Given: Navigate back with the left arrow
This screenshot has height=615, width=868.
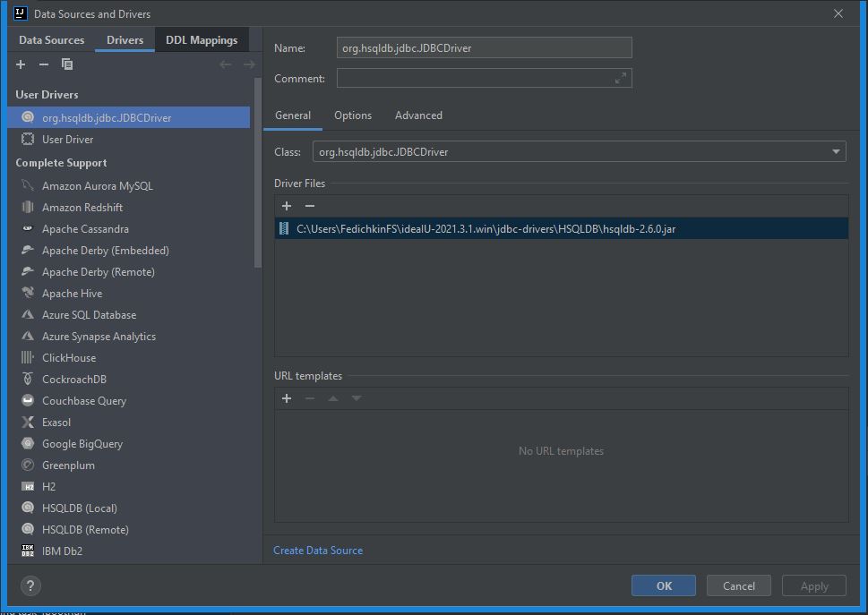Looking at the screenshot, I should (x=226, y=64).
